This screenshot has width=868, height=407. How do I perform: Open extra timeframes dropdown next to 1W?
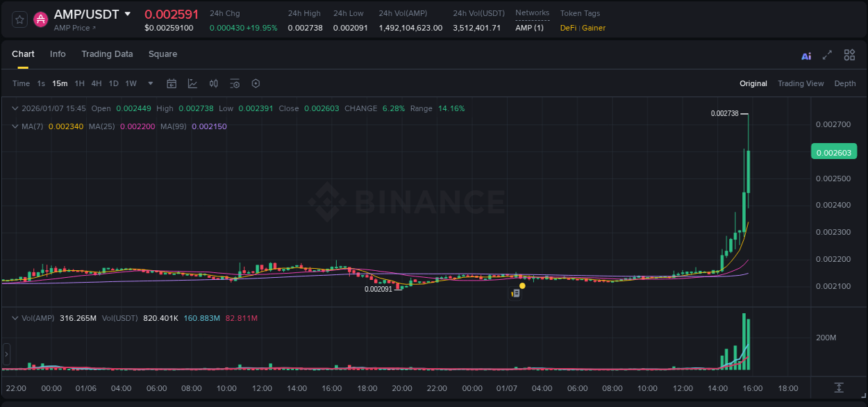[149, 83]
